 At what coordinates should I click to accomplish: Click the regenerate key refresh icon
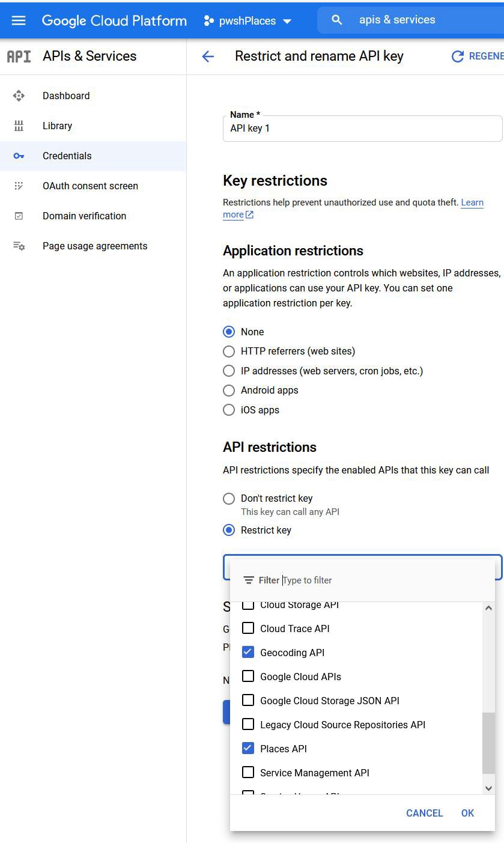point(458,56)
